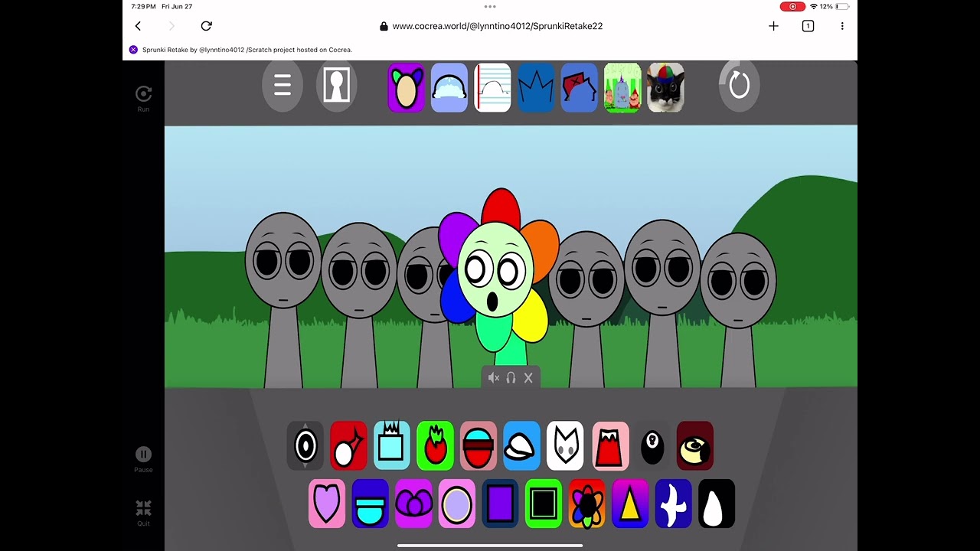980x551 pixels.
Task: Pick the red icon with white ball
Action: pyautogui.click(x=348, y=445)
